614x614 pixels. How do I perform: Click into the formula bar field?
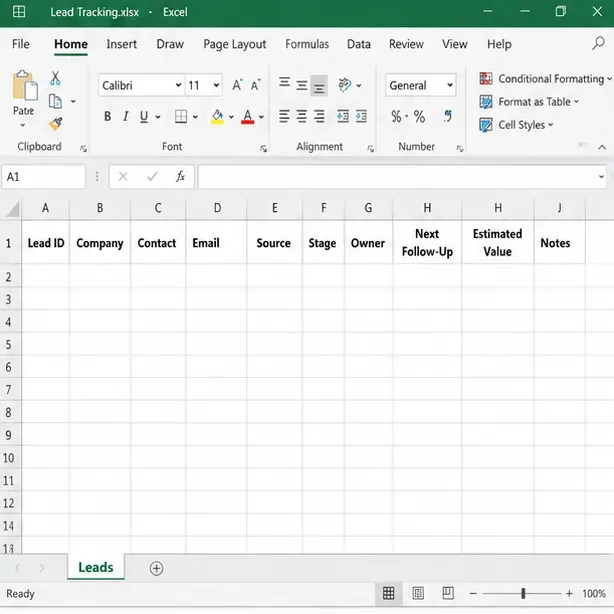point(402,177)
